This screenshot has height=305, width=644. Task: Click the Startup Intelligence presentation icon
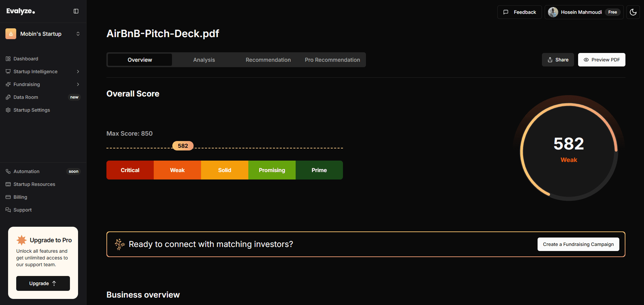coord(8,72)
